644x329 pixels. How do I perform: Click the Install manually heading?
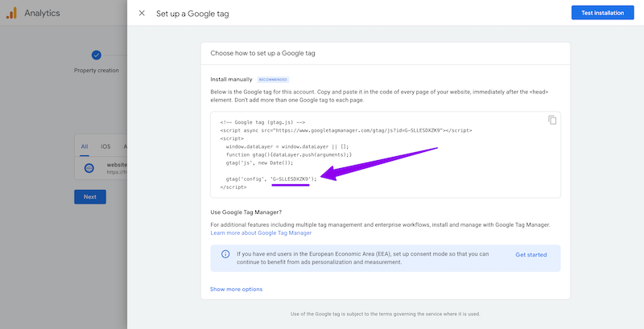tap(231, 80)
